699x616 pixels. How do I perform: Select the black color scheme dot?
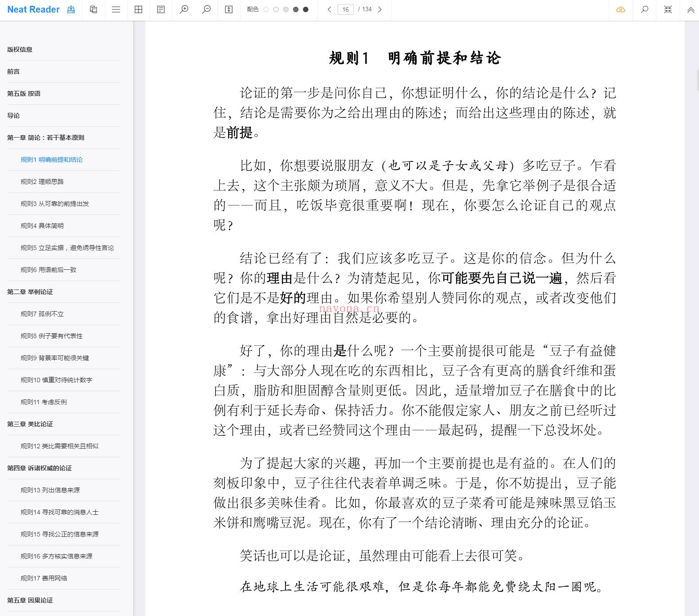pos(306,9)
